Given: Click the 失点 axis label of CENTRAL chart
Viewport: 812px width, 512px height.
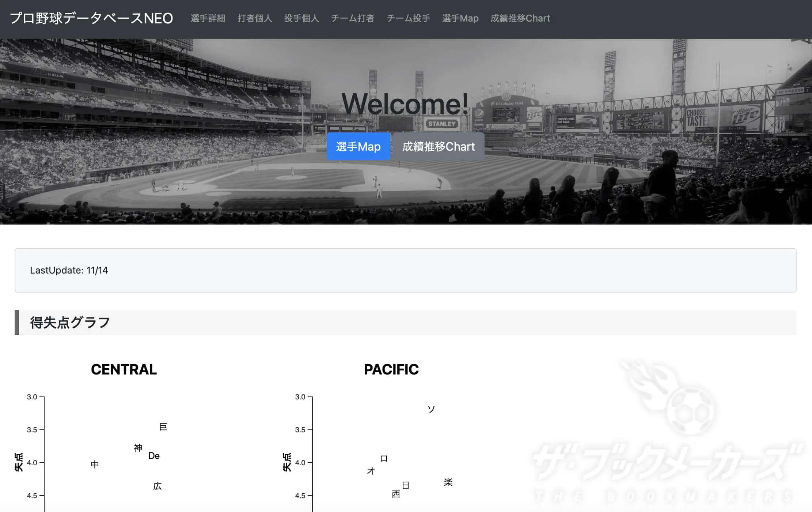Looking at the screenshot, I should (19, 462).
